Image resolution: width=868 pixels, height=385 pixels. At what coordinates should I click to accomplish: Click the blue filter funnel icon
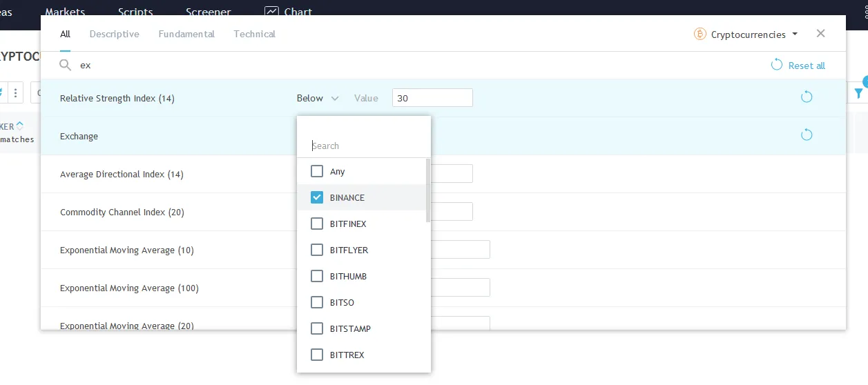859,93
